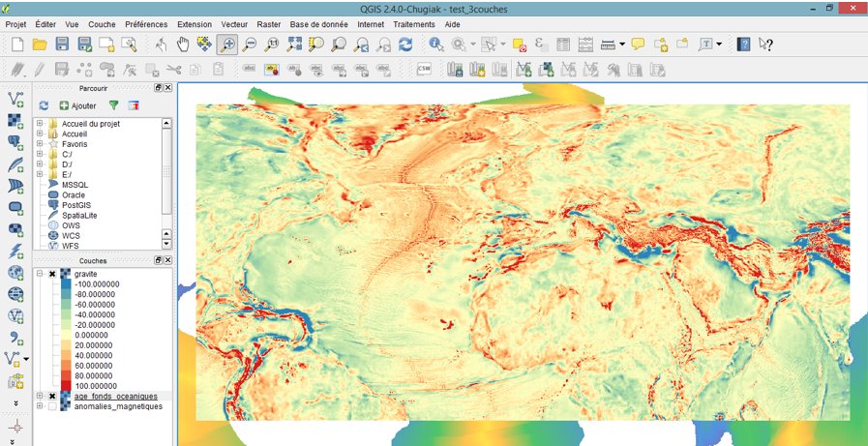Viewport: 868px width, 446px height.
Task: Select PostGIS in the browser tree
Action: click(x=76, y=205)
